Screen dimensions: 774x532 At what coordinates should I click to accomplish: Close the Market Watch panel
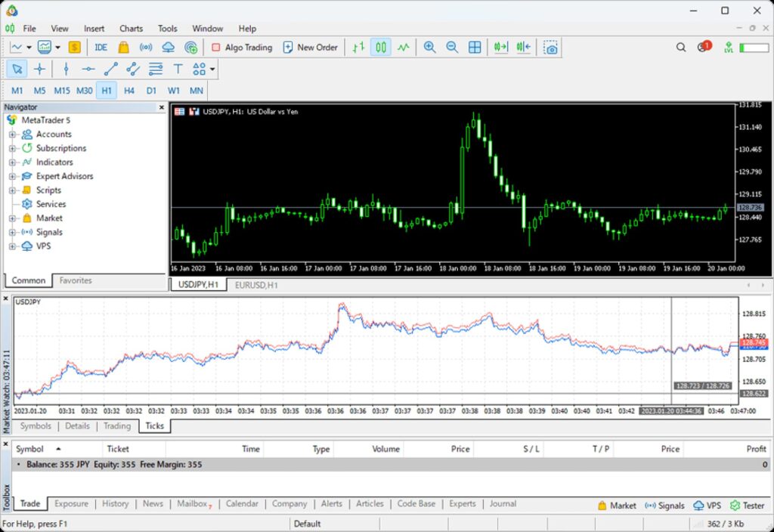pyautogui.click(x=6, y=299)
